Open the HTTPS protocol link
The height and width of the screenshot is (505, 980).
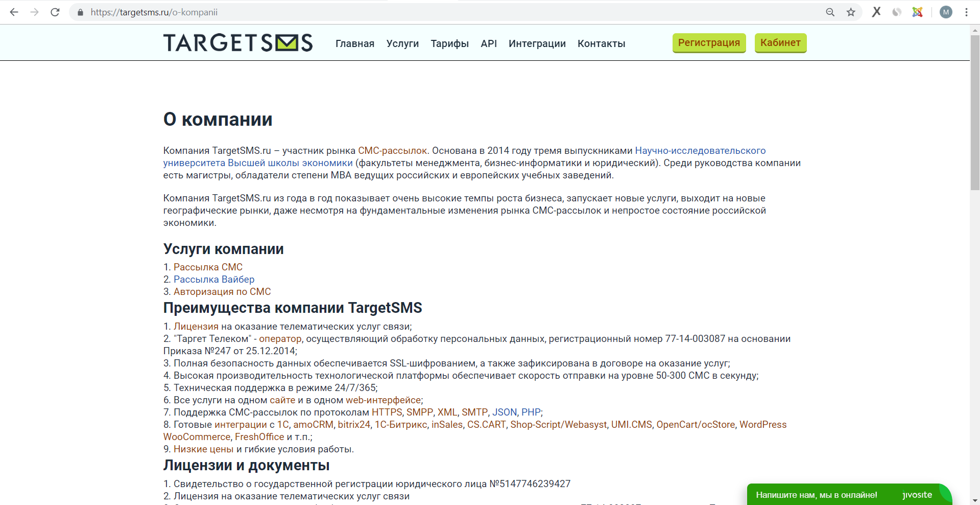[387, 412]
